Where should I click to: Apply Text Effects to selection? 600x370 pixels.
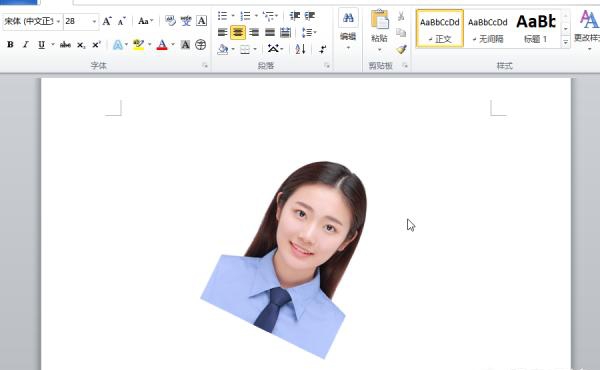click(x=118, y=45)
